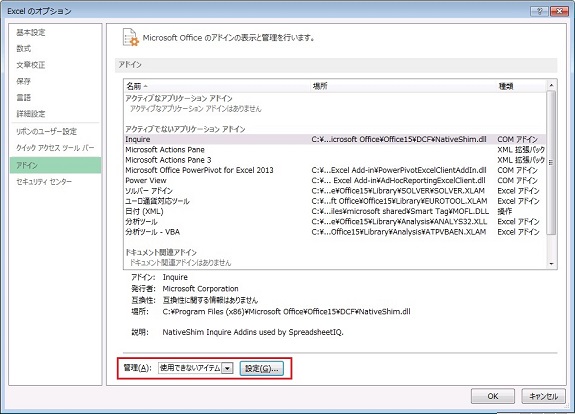Click the help question mark button
Viewport: 575px width, 414px height.
[x=539, y=11]
